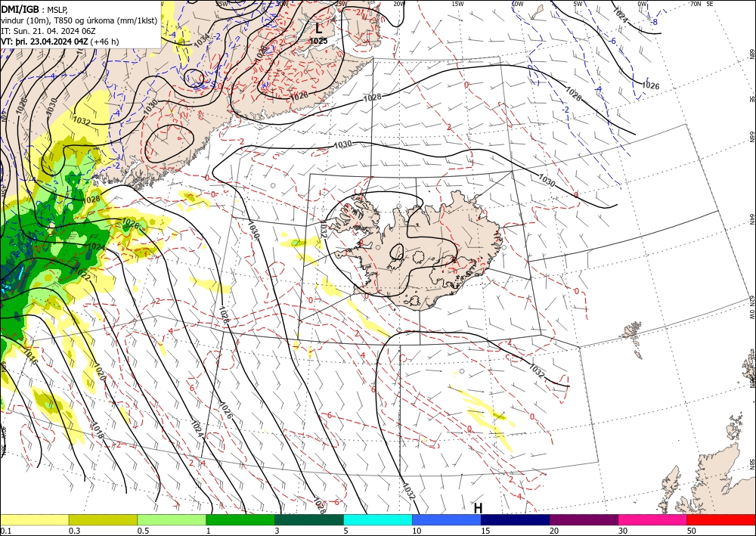
Task: Click the "15W" longitude label at top
Action: tap(458, 4)
